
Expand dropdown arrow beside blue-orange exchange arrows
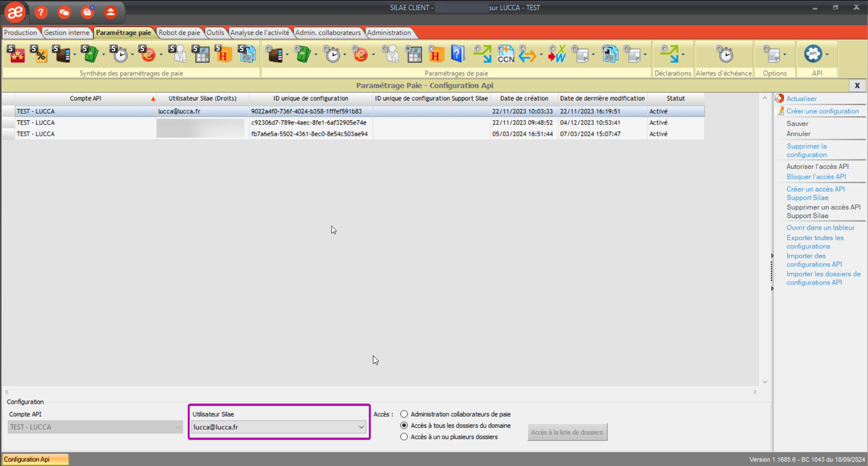pyautogui.click(x=541, y=54)
